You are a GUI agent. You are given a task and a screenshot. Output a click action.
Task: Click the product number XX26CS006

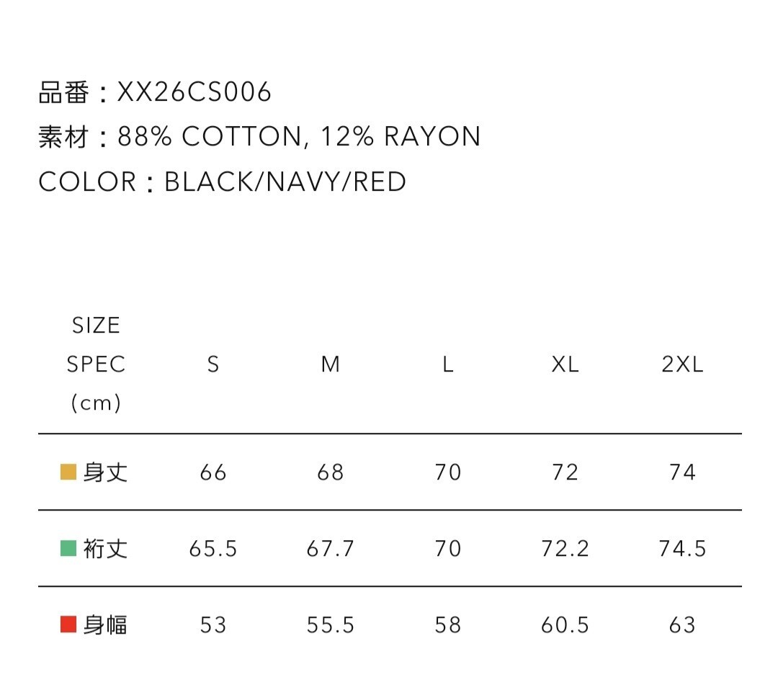(x=194, y=92)
